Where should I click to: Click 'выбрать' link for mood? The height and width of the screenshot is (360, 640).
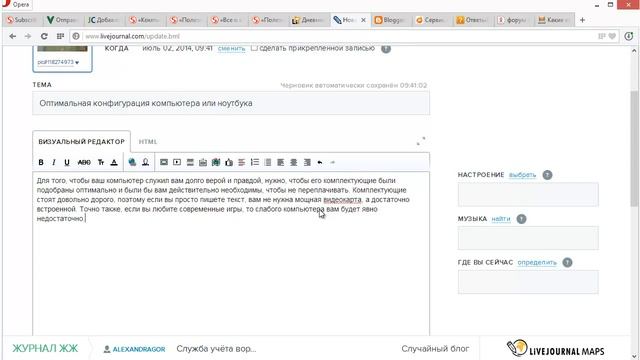(x=522, y=175)
